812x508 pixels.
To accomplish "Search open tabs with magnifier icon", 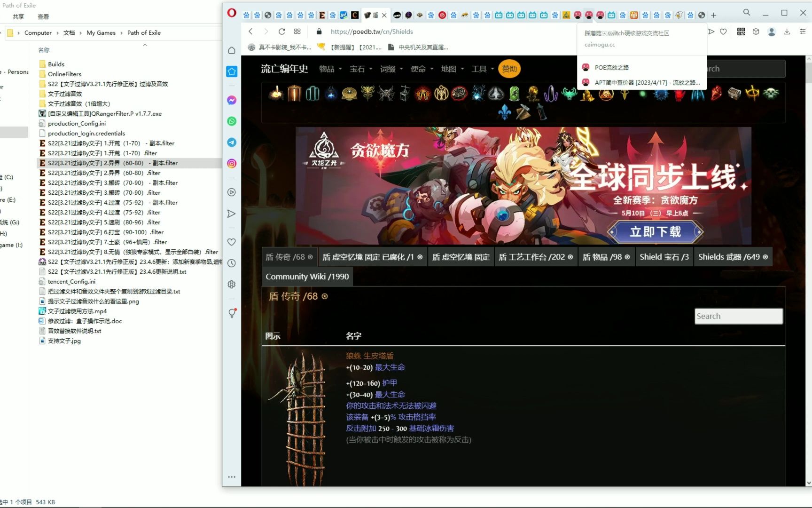I will pos(746,13).
